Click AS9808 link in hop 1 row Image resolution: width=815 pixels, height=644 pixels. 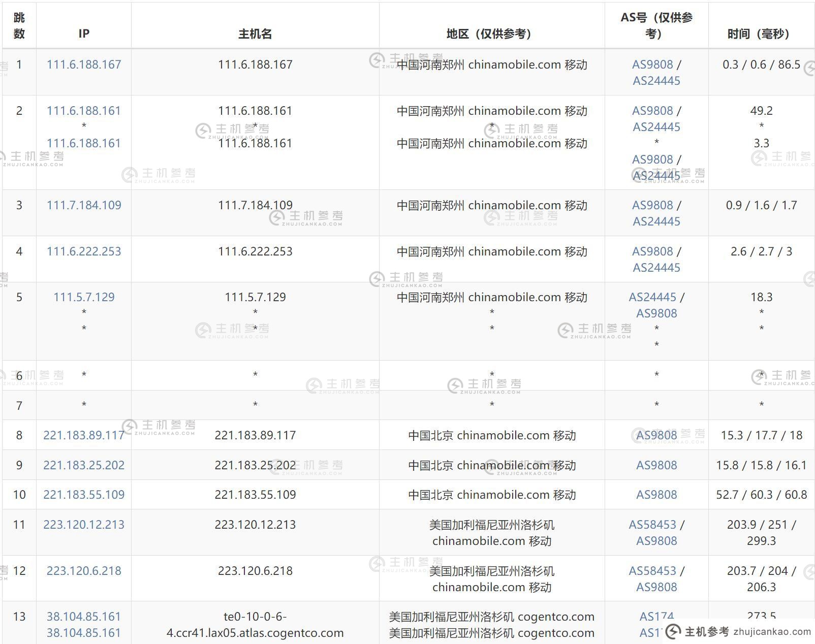click(x=652, y=65)
